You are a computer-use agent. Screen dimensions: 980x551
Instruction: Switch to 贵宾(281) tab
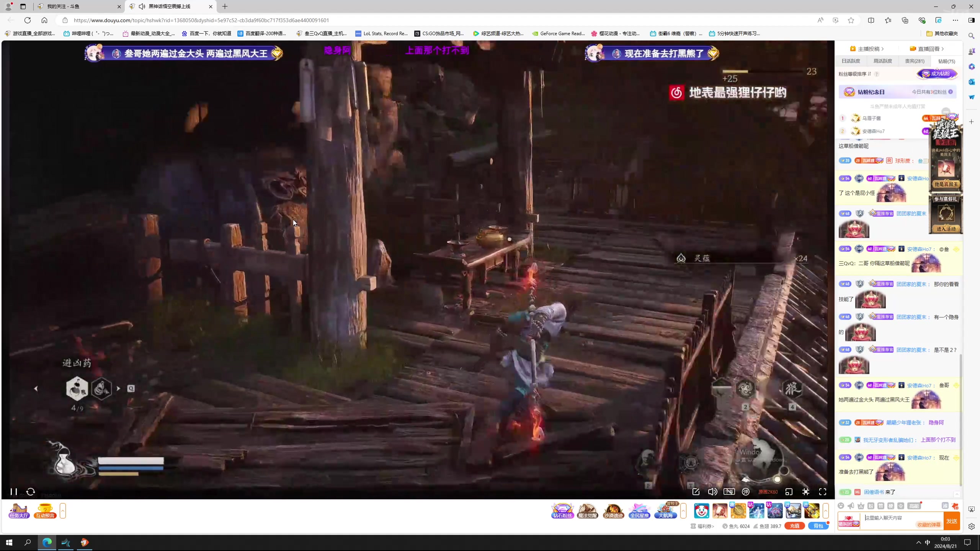click(x=915, y=61)
